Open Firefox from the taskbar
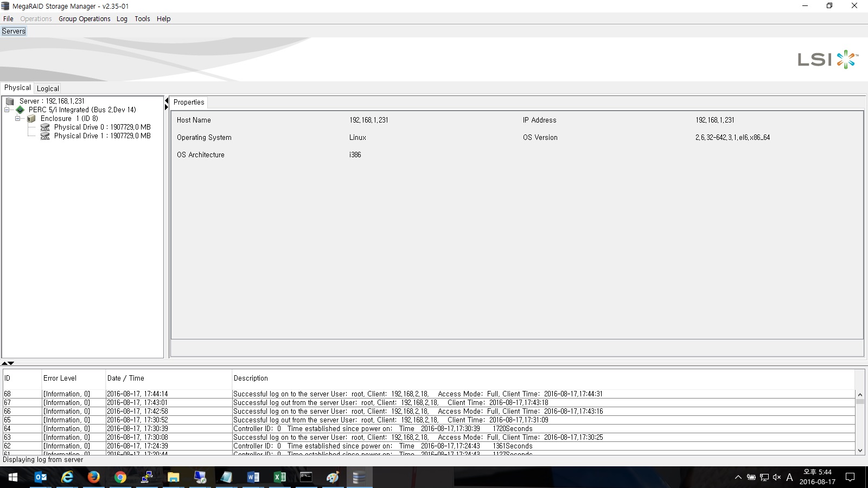Image resolution: width=868 pixels, height=488 pixels. tap(93, 477)
